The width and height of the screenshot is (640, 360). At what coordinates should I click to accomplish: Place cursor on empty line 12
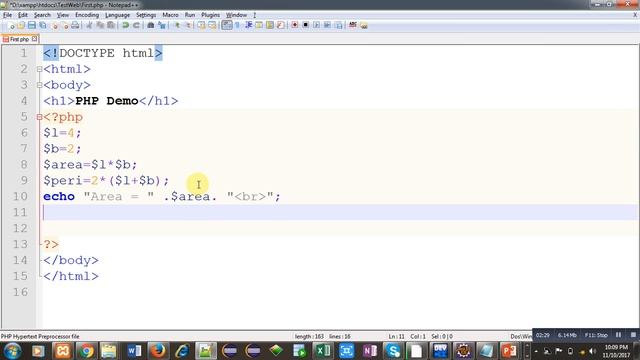340,228
